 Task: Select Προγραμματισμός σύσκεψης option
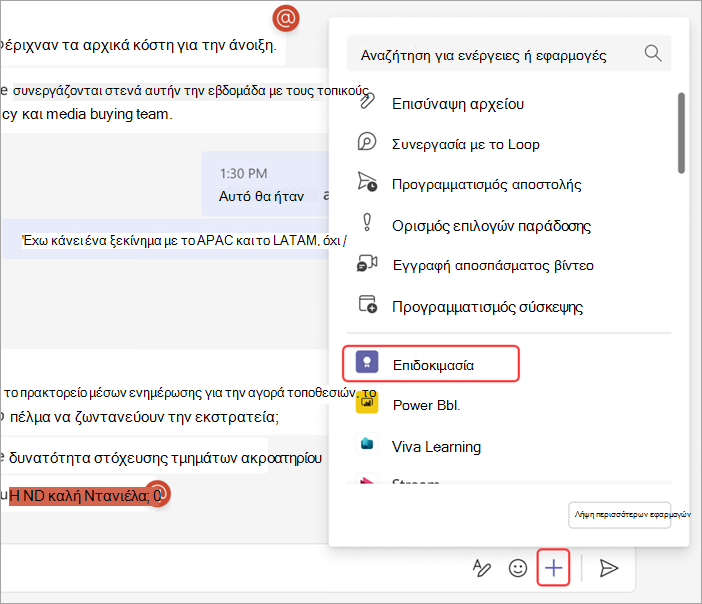[487, 307]
